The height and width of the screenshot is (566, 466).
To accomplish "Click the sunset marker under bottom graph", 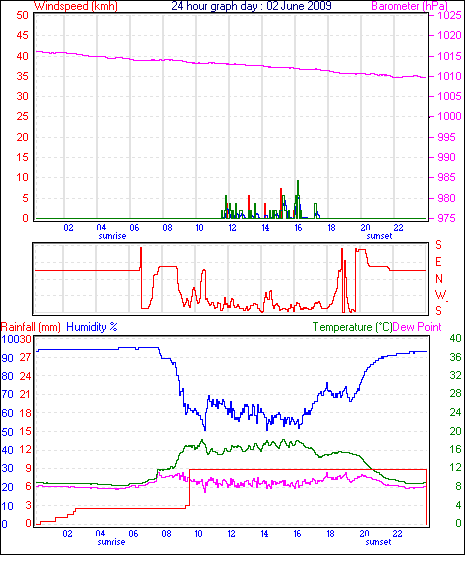I will click(x=378, y=542).
